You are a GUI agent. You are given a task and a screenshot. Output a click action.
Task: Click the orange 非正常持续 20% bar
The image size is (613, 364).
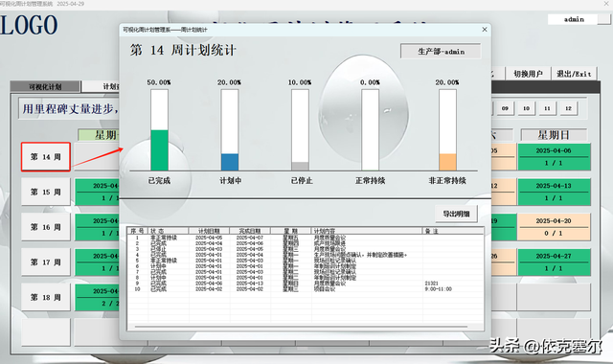(x=447, y=162)
